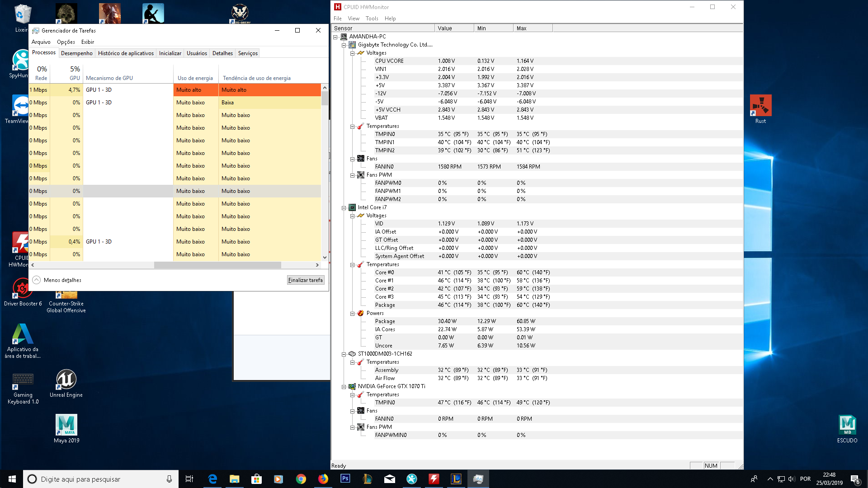Collapse the Intel Core i7 node
This screenshot has width=868, height=488.
(x=344, y=208)
